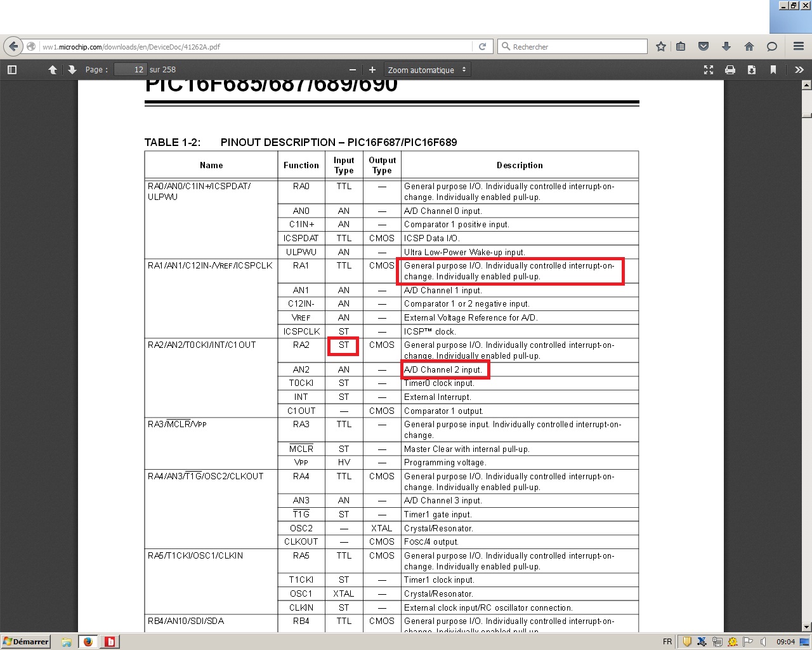This screenshot has height=650, width=812.
Task: Click the Function column header
Action: pos(301,165)
